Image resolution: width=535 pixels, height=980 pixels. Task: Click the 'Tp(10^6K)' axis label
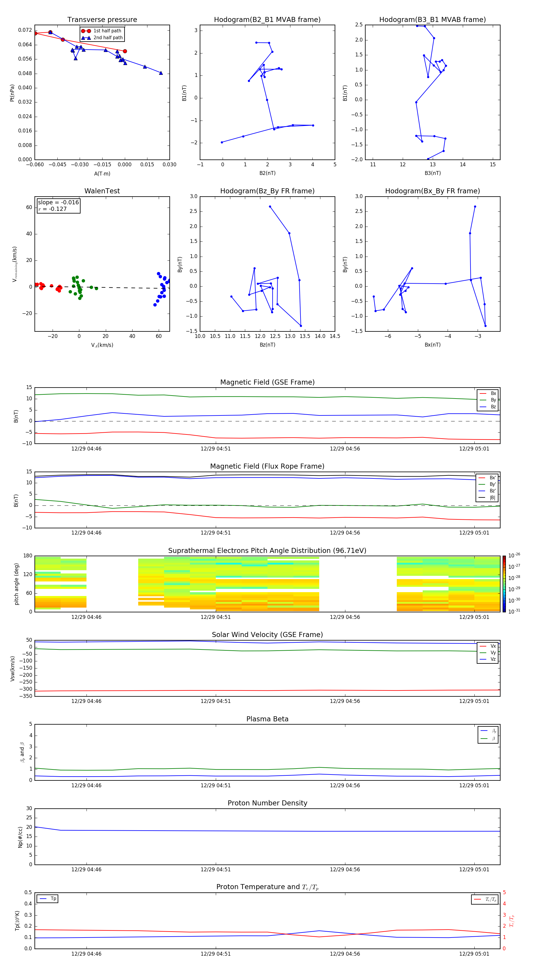pyautogui.click(x=18, y=921)
